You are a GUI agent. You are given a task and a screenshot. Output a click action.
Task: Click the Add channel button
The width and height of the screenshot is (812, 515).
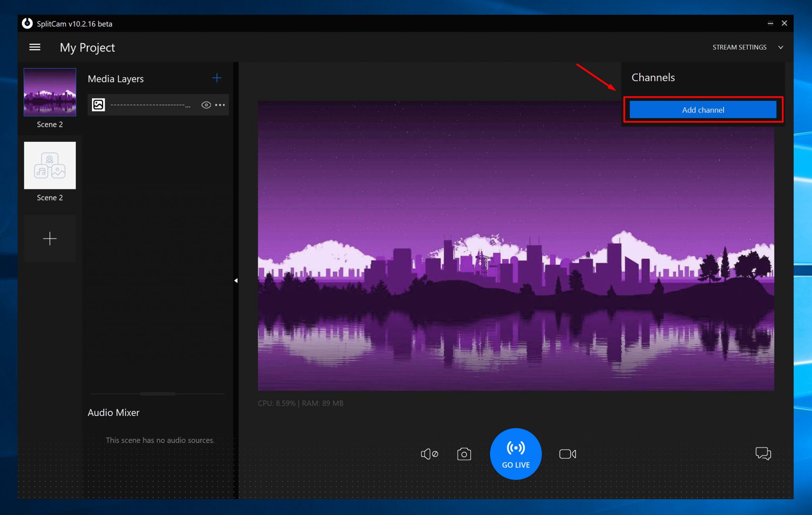pyautogui.click(x=703, y=110)
